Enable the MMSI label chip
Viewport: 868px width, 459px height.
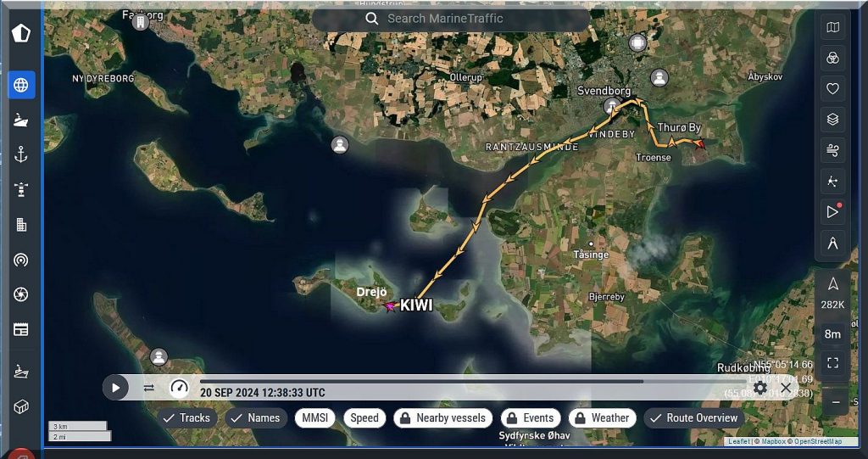tap(314, 417)
